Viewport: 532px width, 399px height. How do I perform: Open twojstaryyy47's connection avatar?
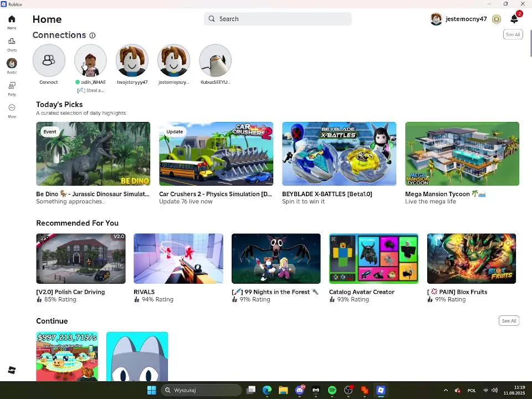(132, 60)
